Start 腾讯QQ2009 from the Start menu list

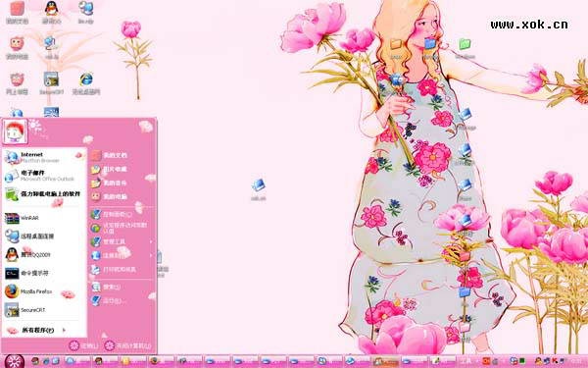(x=44, y=254)
